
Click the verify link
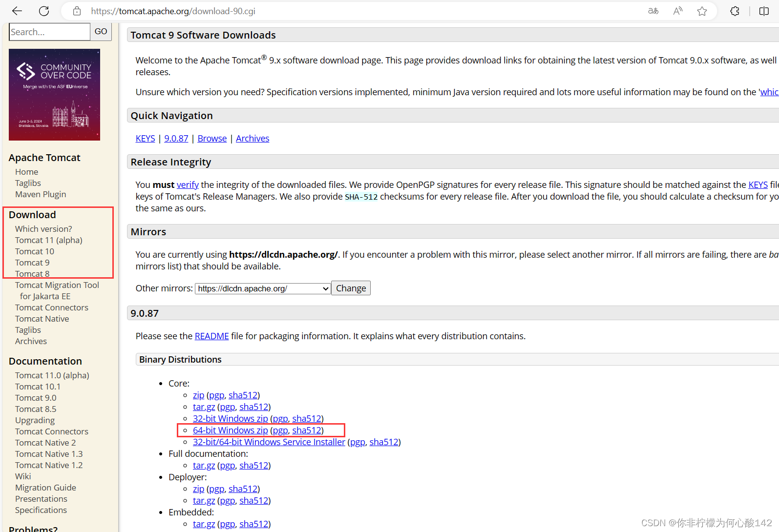click(x=188, y=185)
